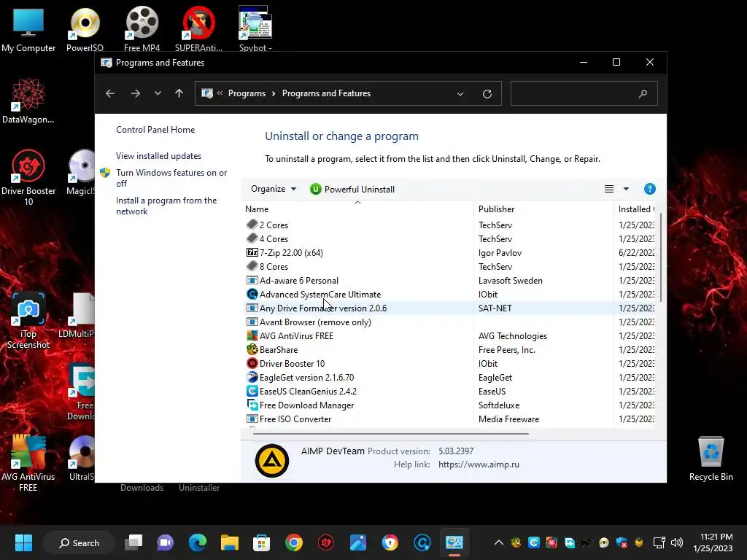Open the Windows Start menu
This screenshot has height=560, width=747.
click(23, 542)
